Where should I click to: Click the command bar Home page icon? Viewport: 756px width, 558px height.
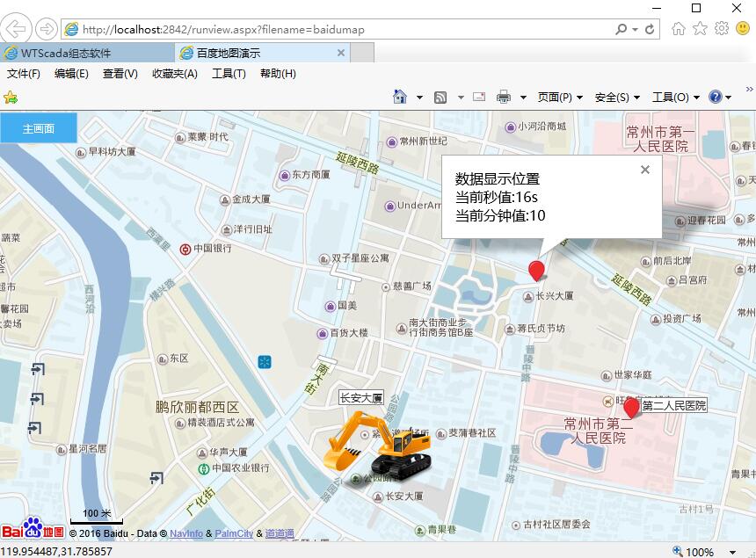pos(400,97)
